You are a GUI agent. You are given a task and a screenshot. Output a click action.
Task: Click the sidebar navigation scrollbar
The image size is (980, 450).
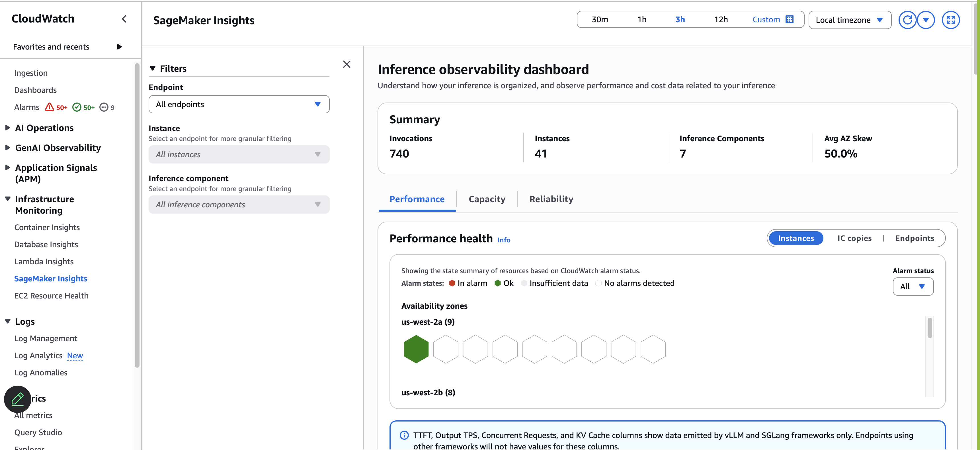pyautogui.click(x=137, y=215)
